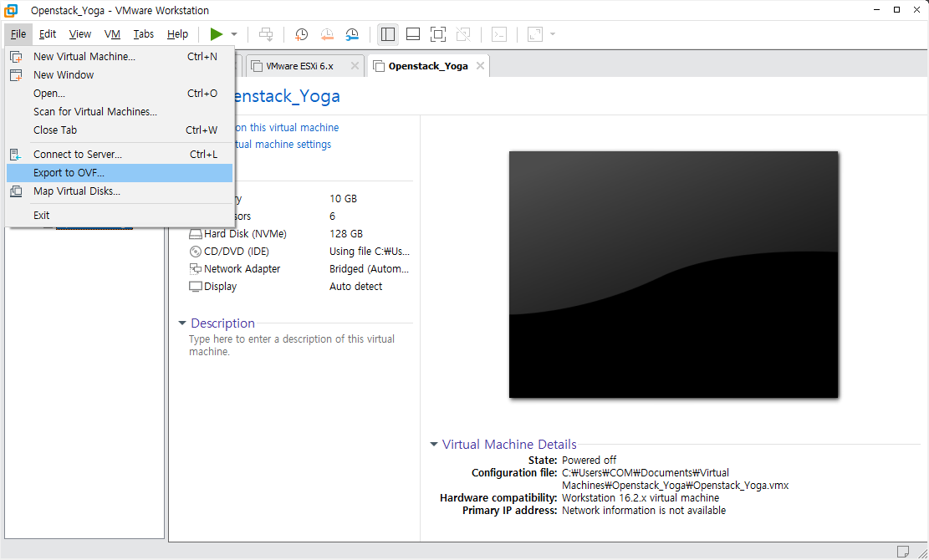Image resolution: width=929 pixels, height=560 pixels.
Task: Select the Display device row
Action: click(299, 287)
